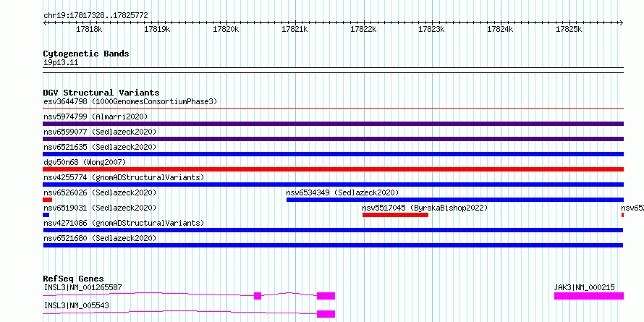Click the 17825k ruler tick label
The width and height of the screenshot is (644, 322).
click(569, 29)
